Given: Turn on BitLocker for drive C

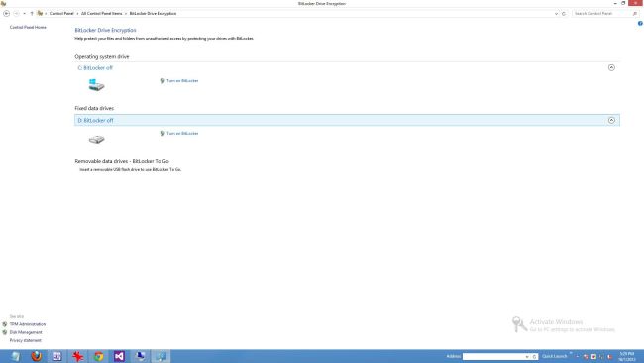Looking at the screenshot, I should click(182, 81).
